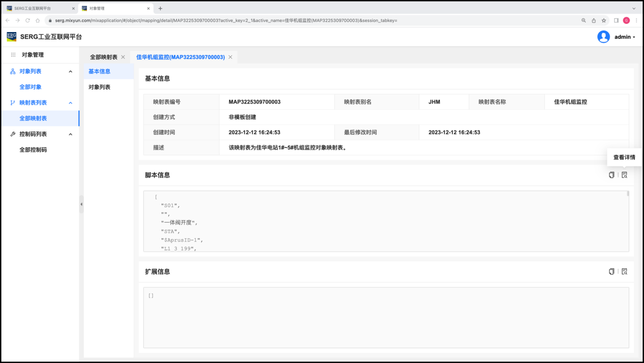Open script info view details icon

625,175
